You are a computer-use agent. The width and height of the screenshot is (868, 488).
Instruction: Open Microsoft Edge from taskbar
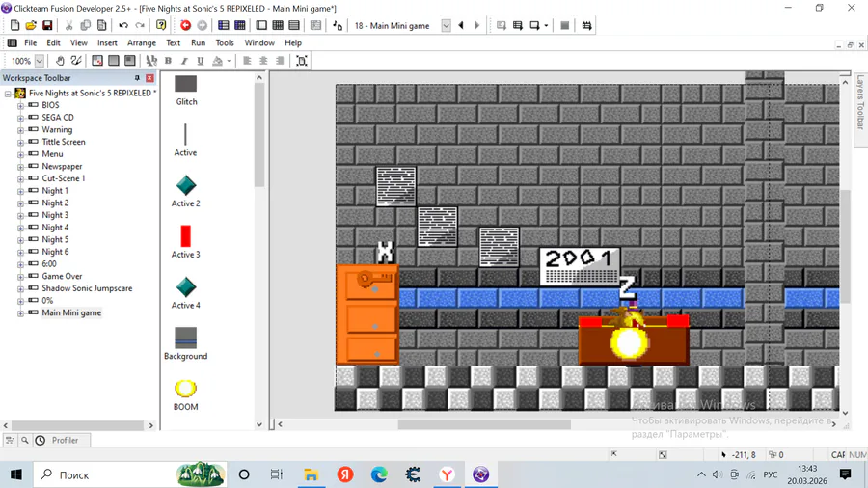(x=379, y=474)
